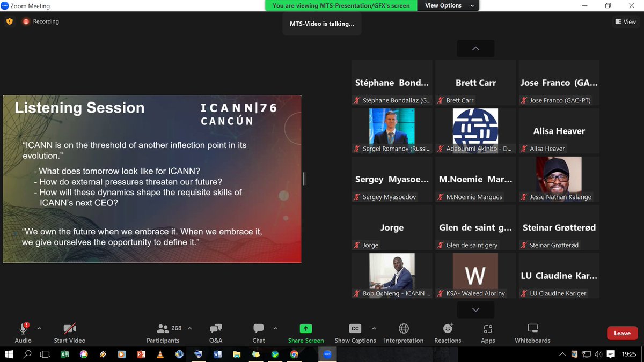The width and height of the screenshot is (644, 362).
Task: Open the Chat panel icon
Action: tap(259, 328)
